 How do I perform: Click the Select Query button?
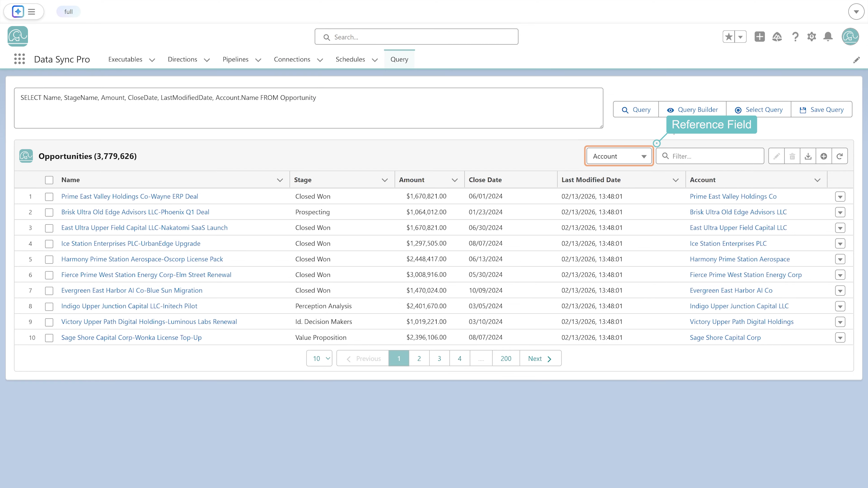[758, 110]
